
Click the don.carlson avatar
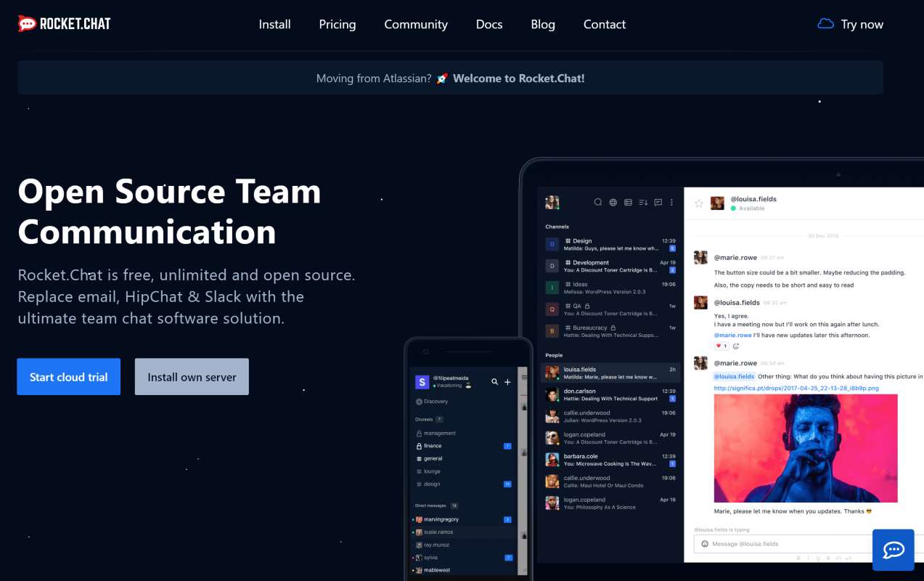tap(552, 394)
